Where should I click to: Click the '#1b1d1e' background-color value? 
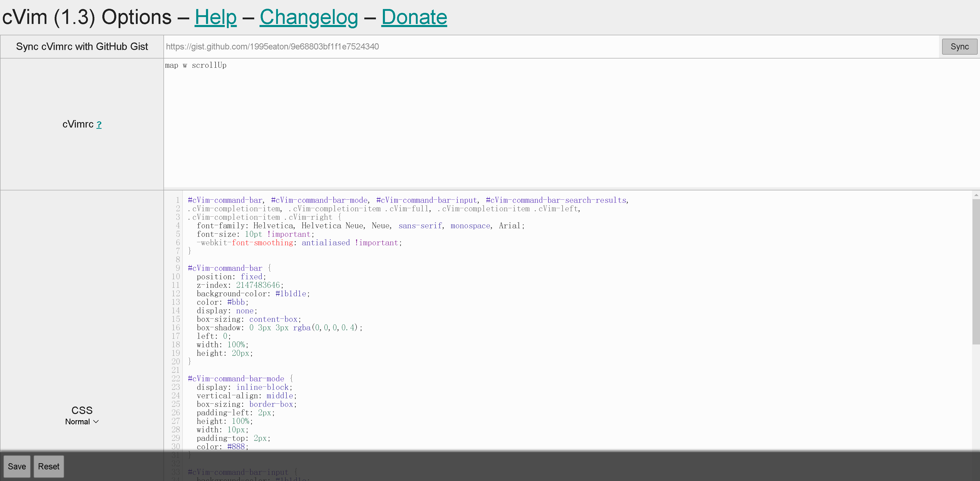coord(291,293)
